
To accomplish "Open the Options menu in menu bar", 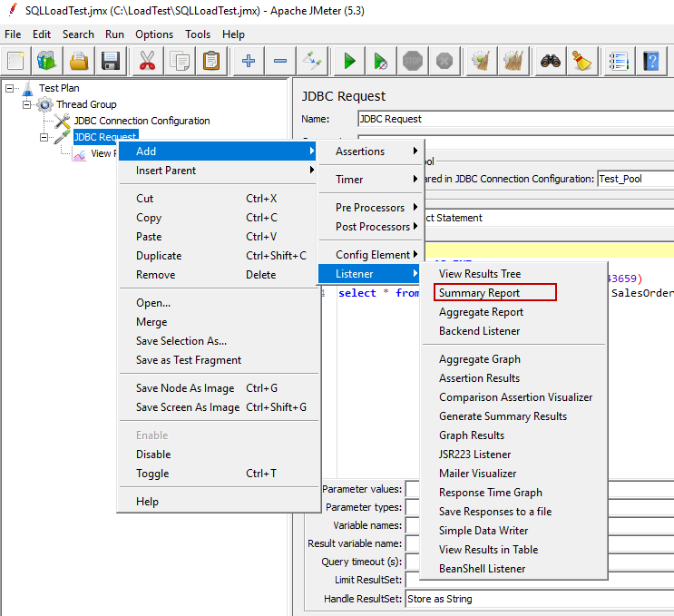I will (x=154, y=34).
